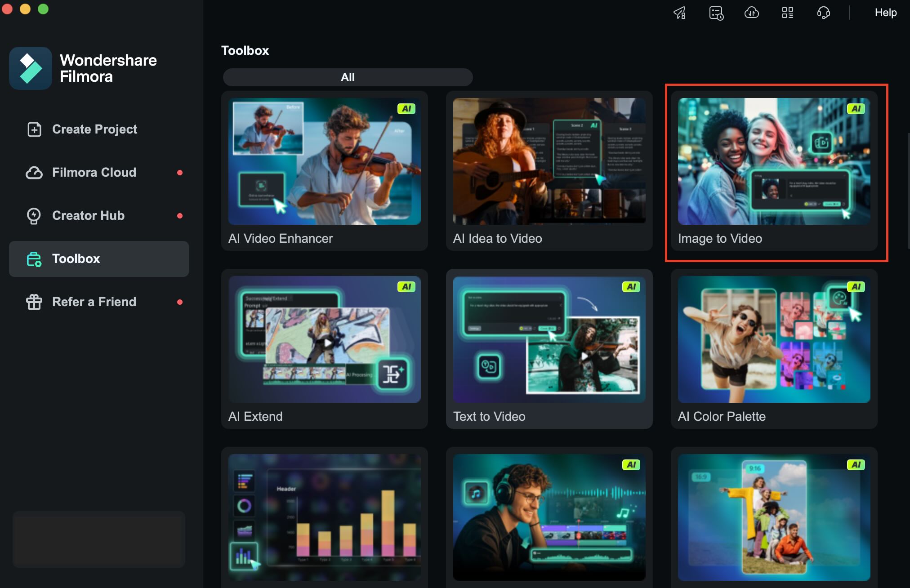The height and width of the screenshot is (588, 910).
Task: Click the Help link
Action: click(885, 13)
